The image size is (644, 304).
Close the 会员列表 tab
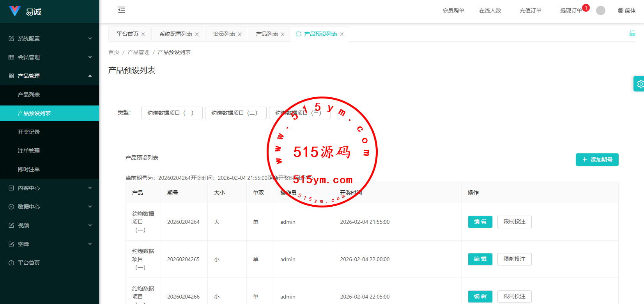click(x=240, y=34)
